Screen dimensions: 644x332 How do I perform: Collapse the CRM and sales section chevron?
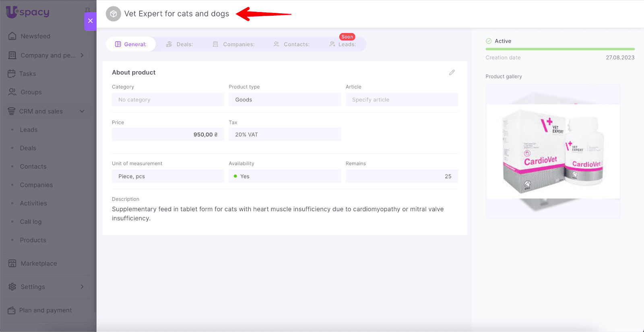tap(82, 111)
